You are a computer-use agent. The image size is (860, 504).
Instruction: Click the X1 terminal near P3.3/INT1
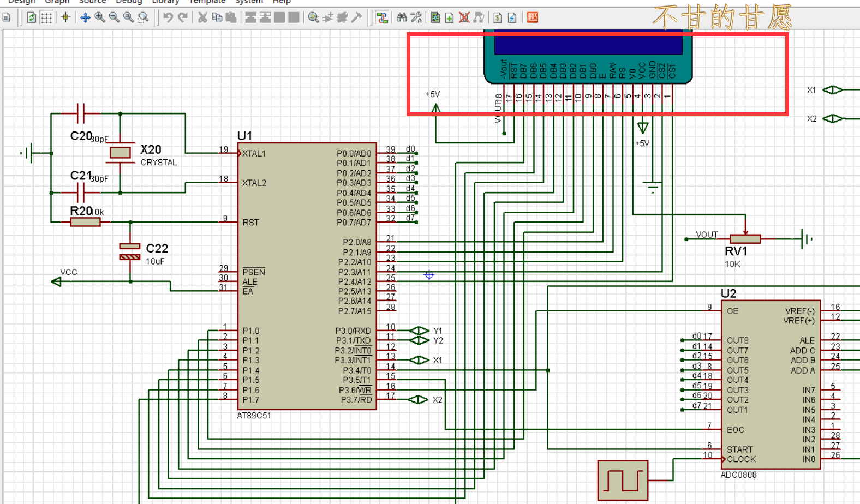click(x=419, y=360)
